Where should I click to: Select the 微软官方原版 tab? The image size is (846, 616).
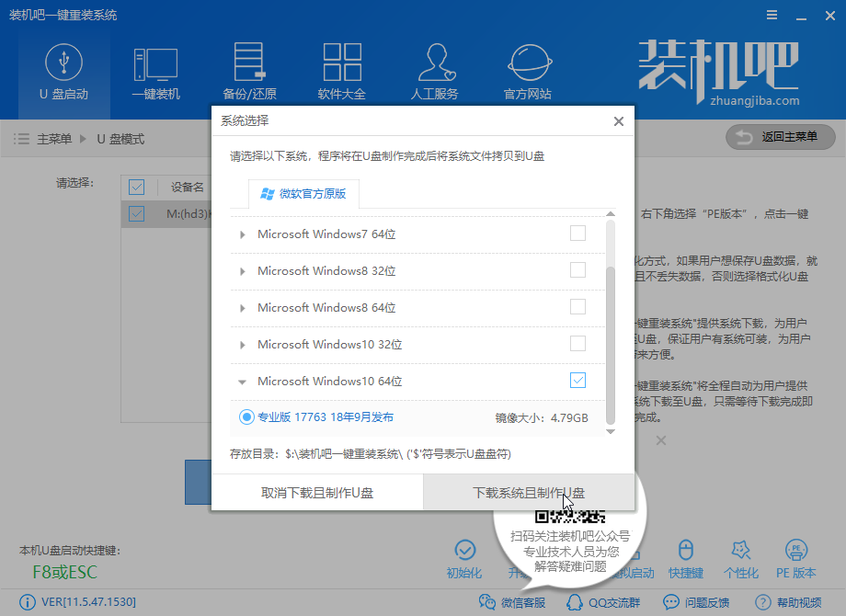click(303, 194)
